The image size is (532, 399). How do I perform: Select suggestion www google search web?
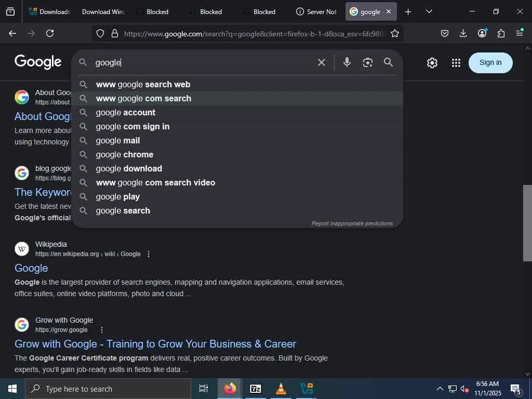[x=237, y=85]
